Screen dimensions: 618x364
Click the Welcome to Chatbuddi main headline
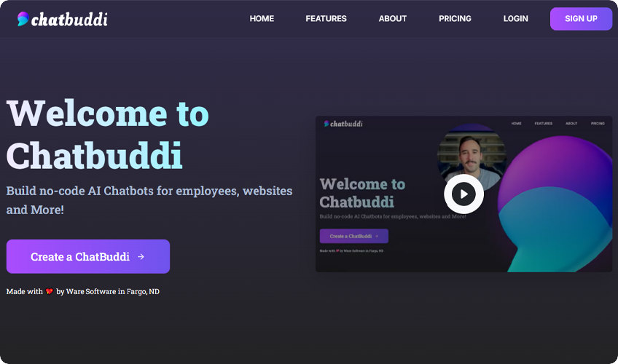(x=107, y=134)
